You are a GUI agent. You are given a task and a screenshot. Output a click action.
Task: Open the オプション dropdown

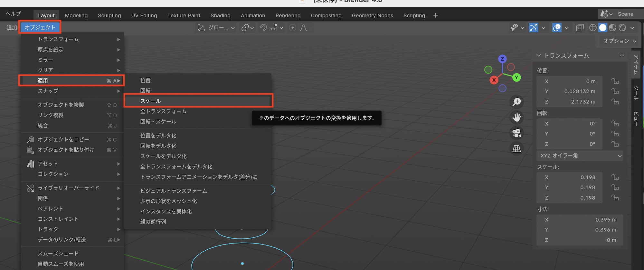click(x=620, y=41)
